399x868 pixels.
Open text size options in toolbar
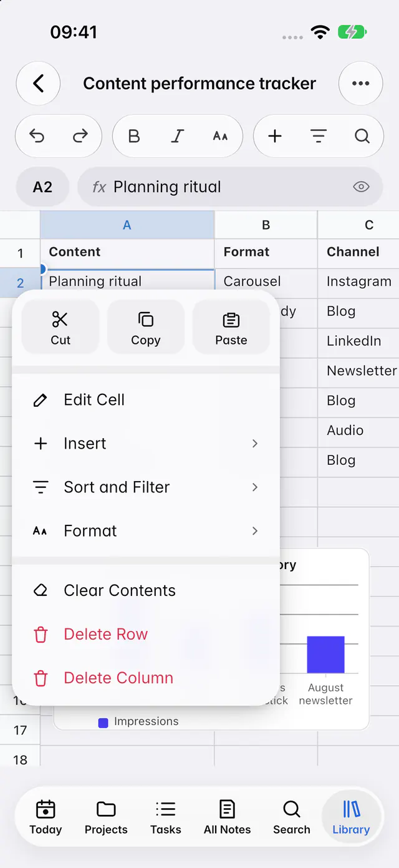pyautogui.click(x=220, y=136)
